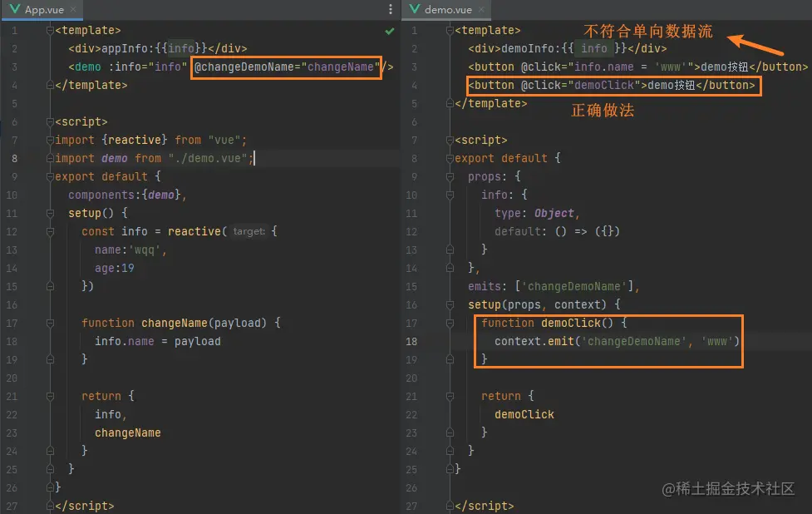Viewport: 812px width, 514px height.
Task: Click the reactive( call in App.vue
Action: (197, 231)
